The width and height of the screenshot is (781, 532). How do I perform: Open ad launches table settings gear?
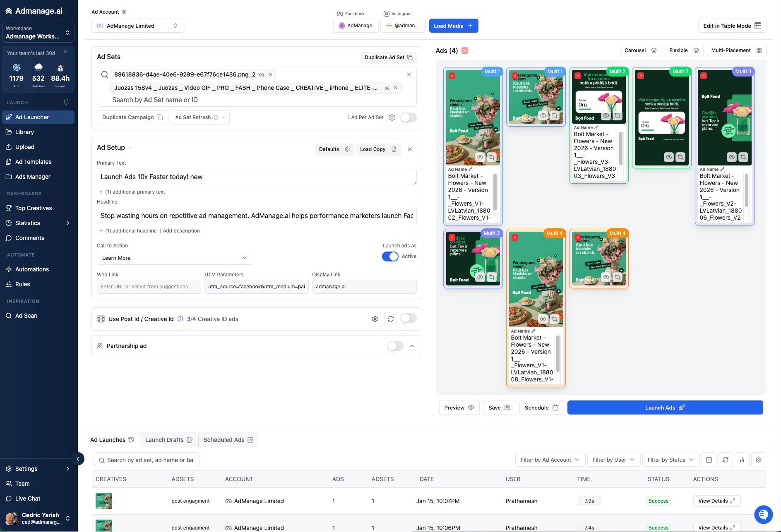coord(759,460)
